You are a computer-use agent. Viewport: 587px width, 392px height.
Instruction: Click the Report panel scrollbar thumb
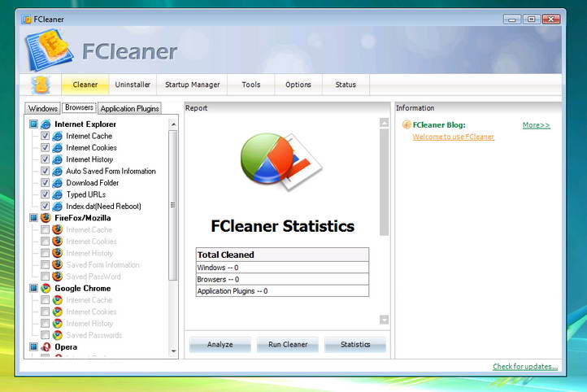coord(384,182)
